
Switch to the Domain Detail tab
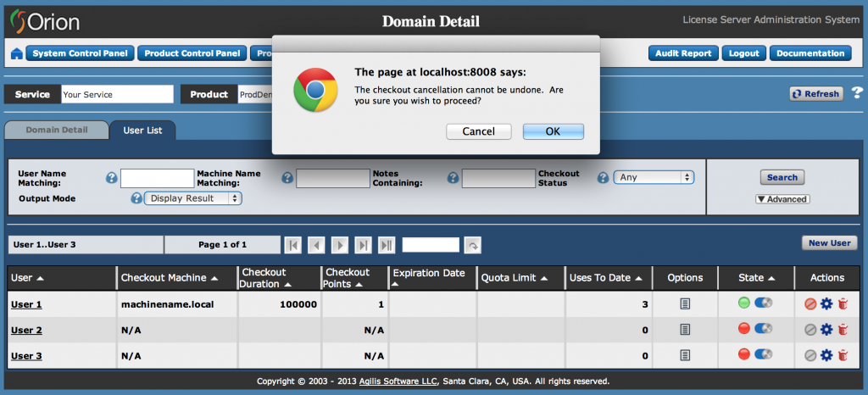coord(56,131)
